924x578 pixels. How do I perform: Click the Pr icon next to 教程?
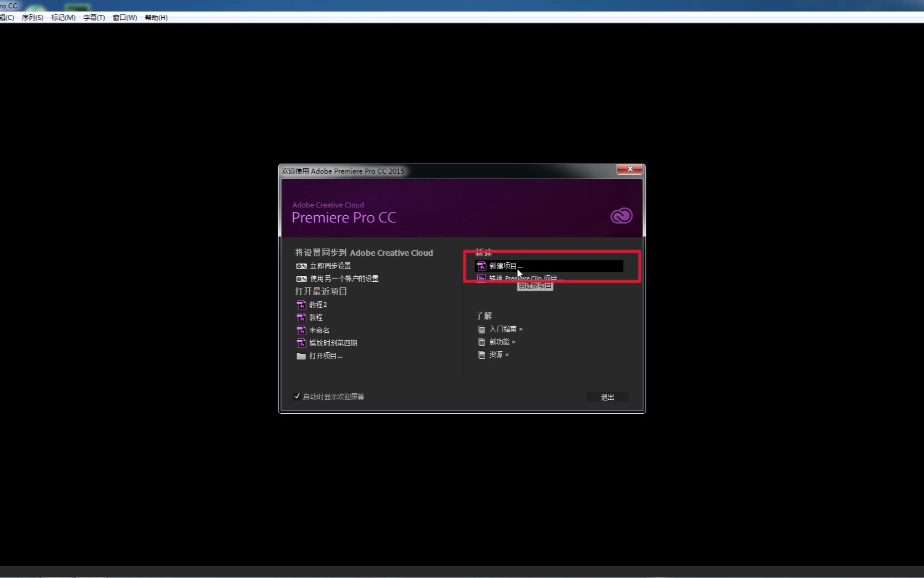pyautogui.click(x=301, y=317)
